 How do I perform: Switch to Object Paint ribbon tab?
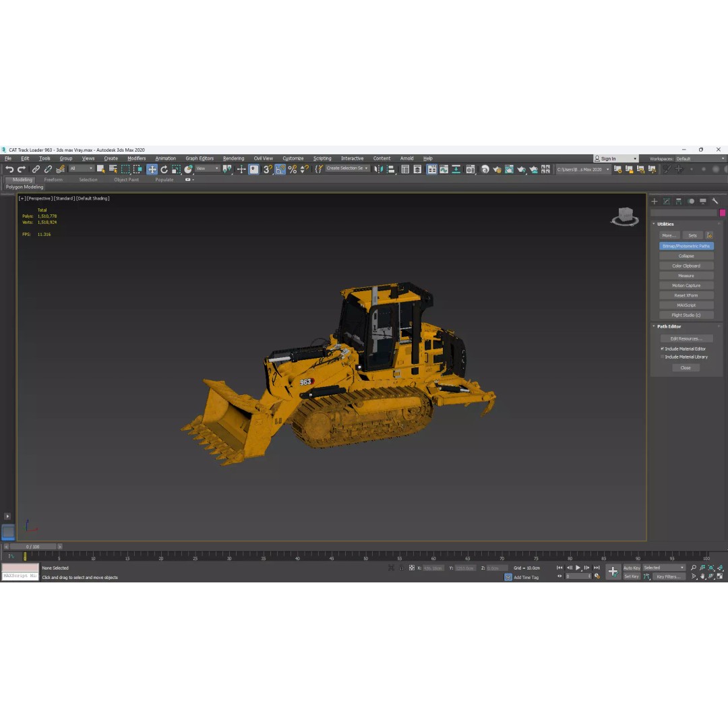(x=126, y=180)
